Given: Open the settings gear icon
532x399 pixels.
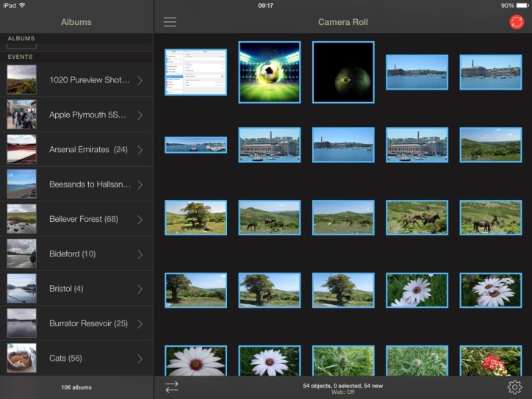Looking at the screenshot, I should click(514, 387).
